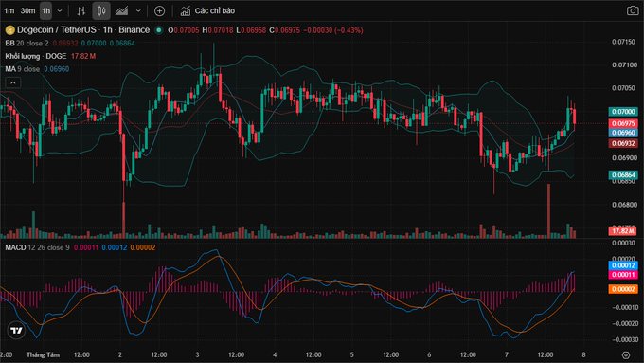644x363 pixels.
Task: Open the timeframe dropdown arrow
Action: coord(60,11)
